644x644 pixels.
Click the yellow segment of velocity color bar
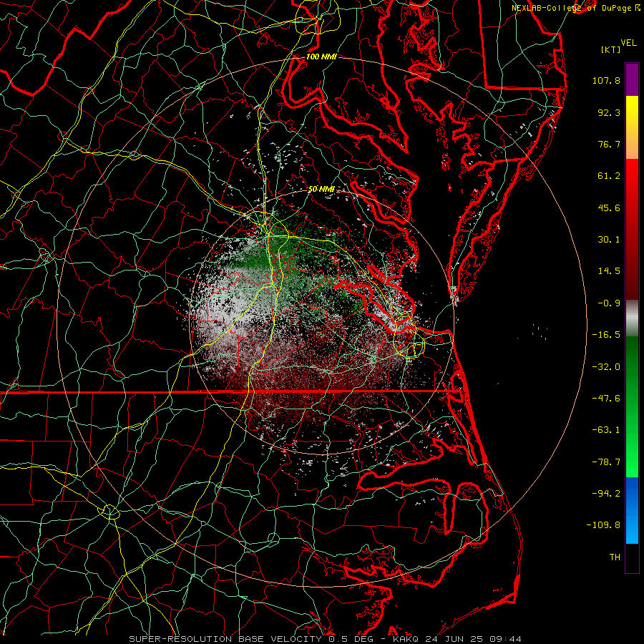(632, 112)
